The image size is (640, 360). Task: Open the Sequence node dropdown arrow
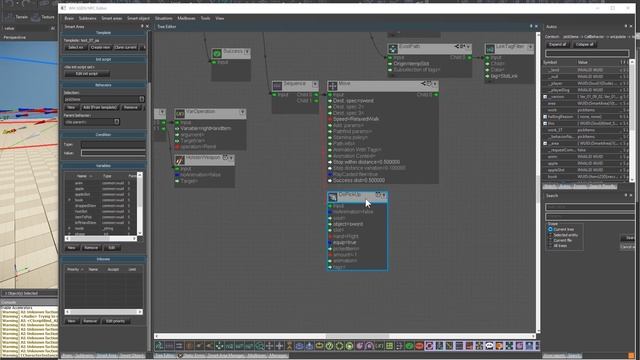coord(315,84)
